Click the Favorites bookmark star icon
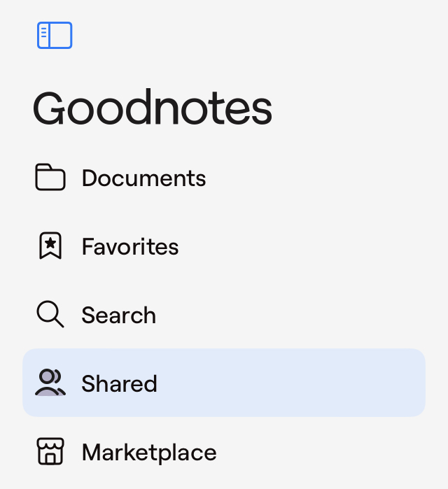The height and width of the screenshot is (489, 448). pos(50,246)
